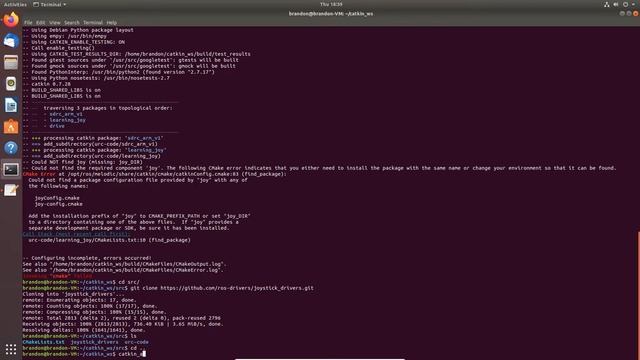This screenshot has width=640, height=360.
Task: Maximize the terminal window
Action: [629, 13]
